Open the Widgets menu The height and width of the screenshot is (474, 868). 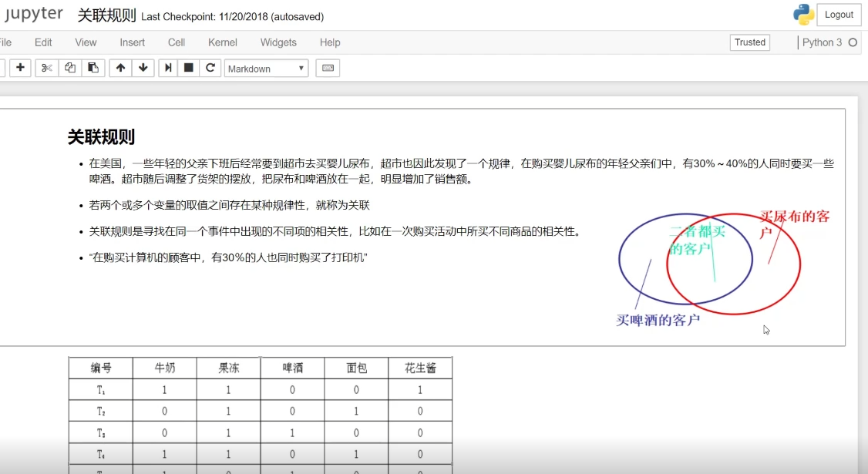coord(278,42)
